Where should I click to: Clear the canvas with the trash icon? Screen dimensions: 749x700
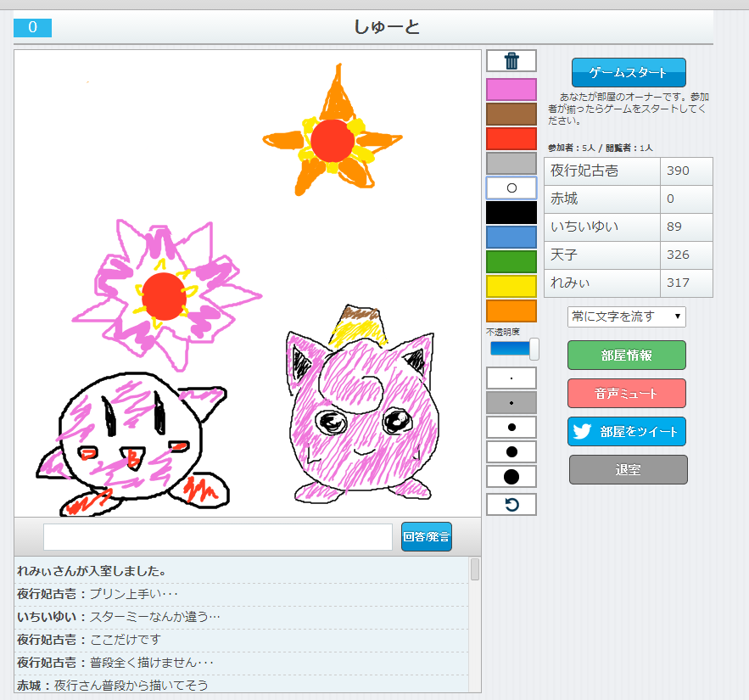(511, 61)
